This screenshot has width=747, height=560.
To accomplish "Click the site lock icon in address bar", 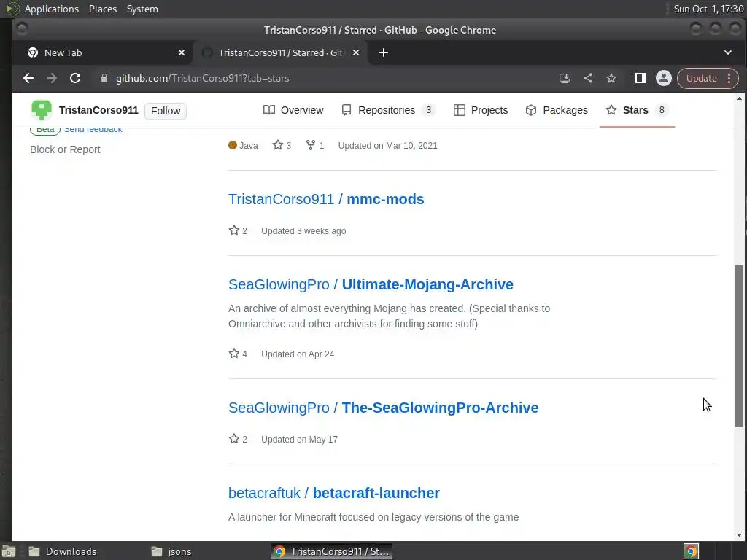I will pyautogui.click(x=104, y=78).
